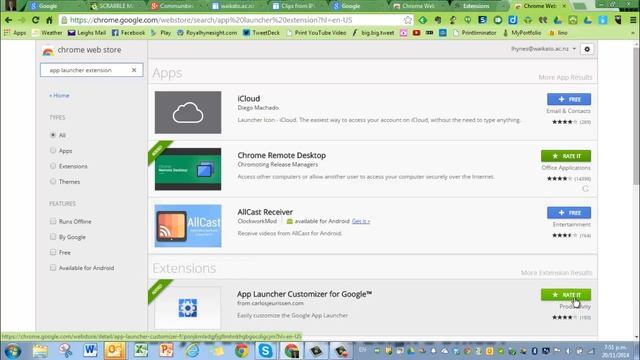Screen dimensions: 640x360
Task: Click the blue 'd' extension icon
Action: coord(513,20)
